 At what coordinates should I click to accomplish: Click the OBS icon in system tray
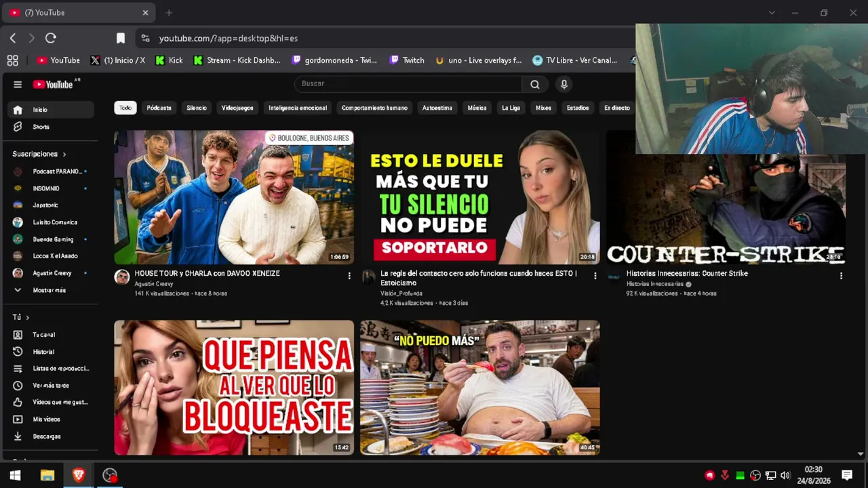pyautogui.click(x=755, y=476)
